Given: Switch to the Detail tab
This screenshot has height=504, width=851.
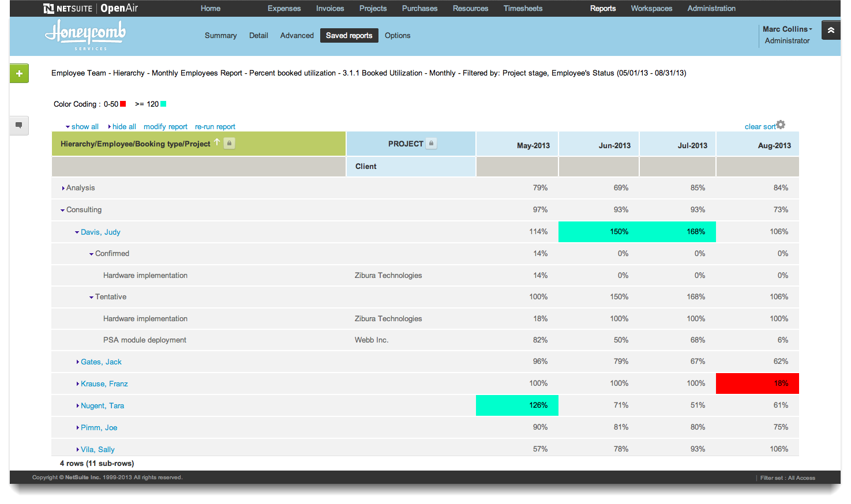Looking at the screenshot, I should pyautogui.click(x=258, y=35).
